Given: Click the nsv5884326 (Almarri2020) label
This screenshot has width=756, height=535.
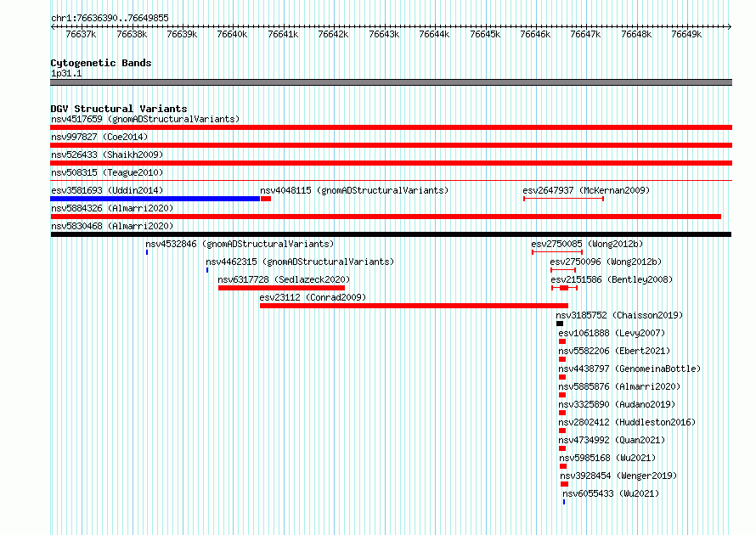Looking at the screenshot, I should [112, 208].
